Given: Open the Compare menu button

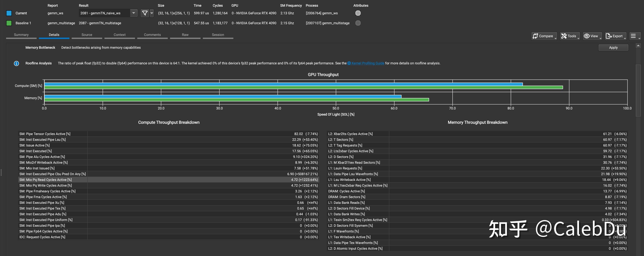Looking at the screenshot, I should click(544, 36).
